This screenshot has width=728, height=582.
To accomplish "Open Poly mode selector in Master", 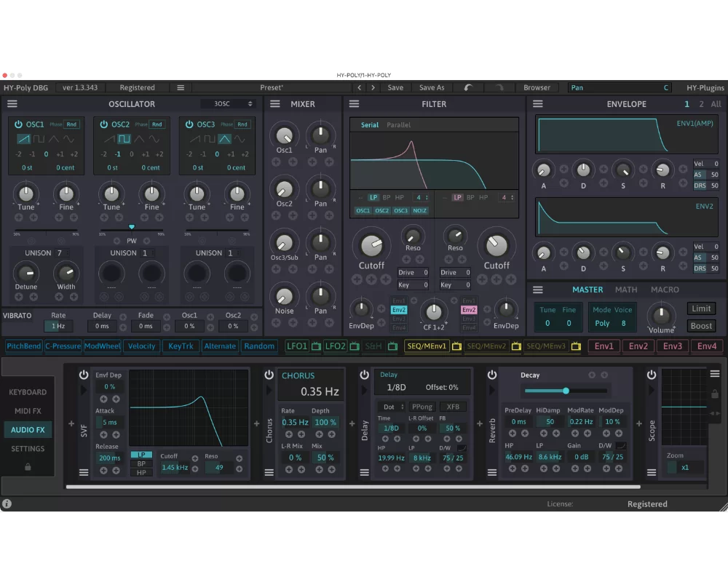I will 602,324.
